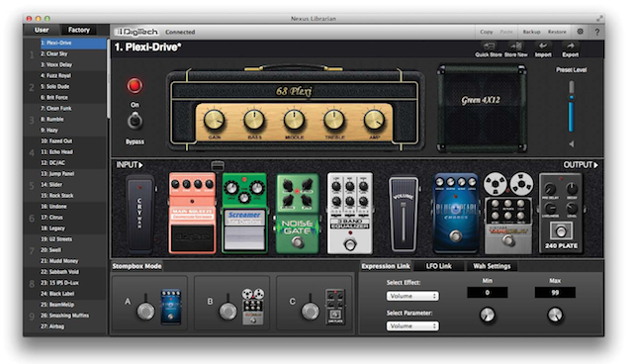Switch to the Factory presets tab
This screenshot has height=364, width=633.
click(x=79, y=30)
